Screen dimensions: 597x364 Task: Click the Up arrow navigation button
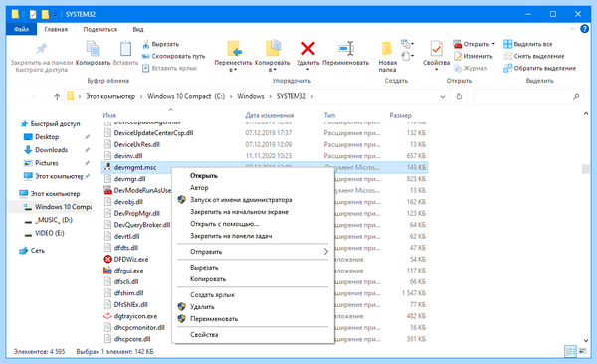57,97
